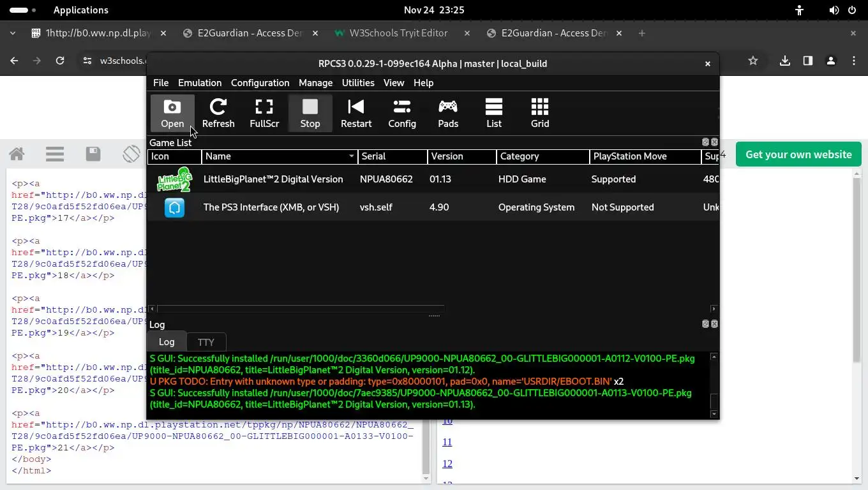This screenshot has width=868, height=490.
Task: Open the Help menu in RPCS3
Action: [x=423, y=83]
